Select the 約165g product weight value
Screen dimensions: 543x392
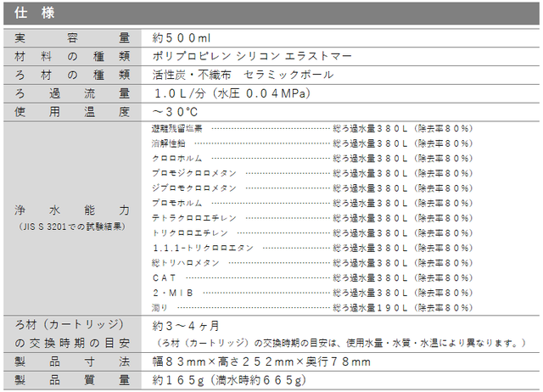point(229,381)
